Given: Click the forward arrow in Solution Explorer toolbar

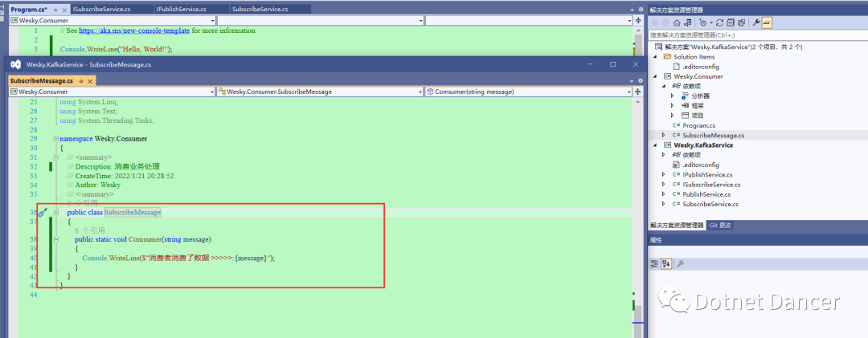Looking at the screenshot, I should 666,22.
